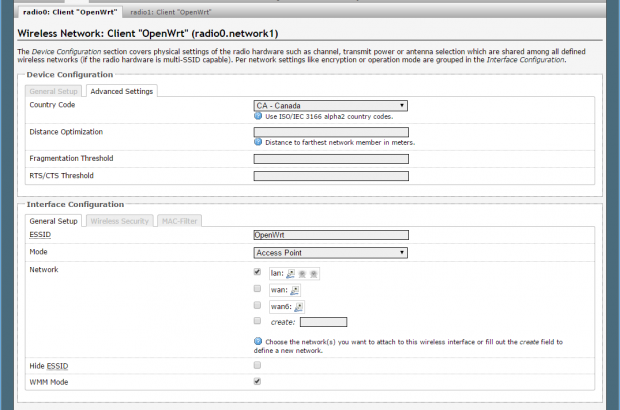
Task: Disable the WMM Mode checkbox
Action: 258,381
